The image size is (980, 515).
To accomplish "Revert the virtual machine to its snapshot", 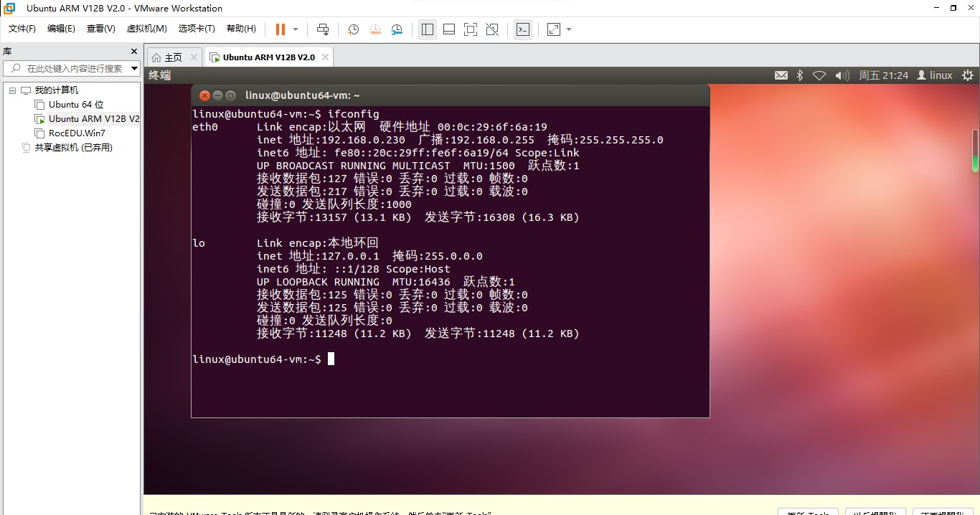I will click(375, 29).
